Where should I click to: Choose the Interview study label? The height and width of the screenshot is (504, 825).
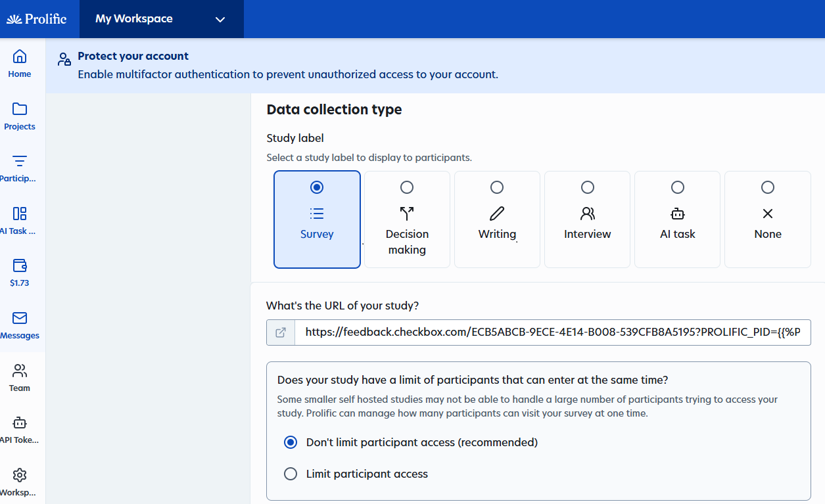pos(587,219)
